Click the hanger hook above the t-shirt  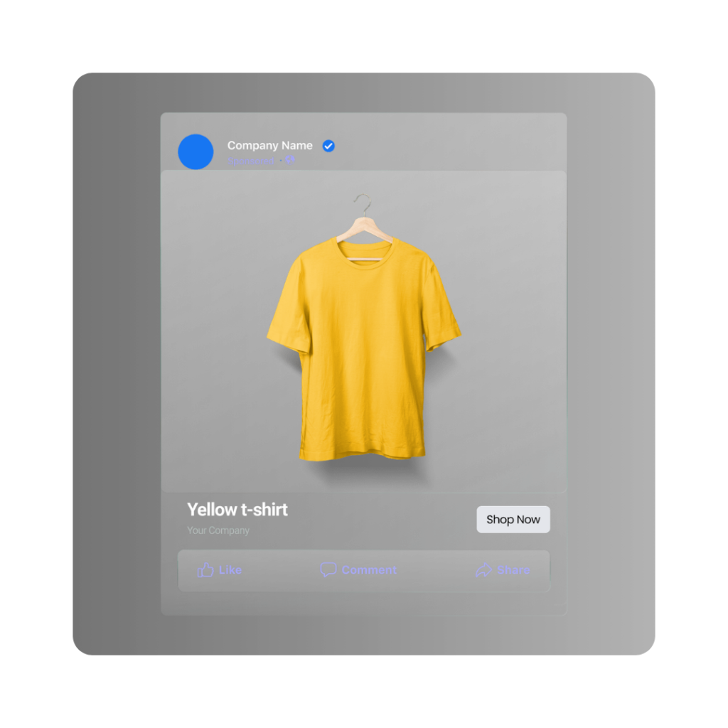[x=364, y=201]
